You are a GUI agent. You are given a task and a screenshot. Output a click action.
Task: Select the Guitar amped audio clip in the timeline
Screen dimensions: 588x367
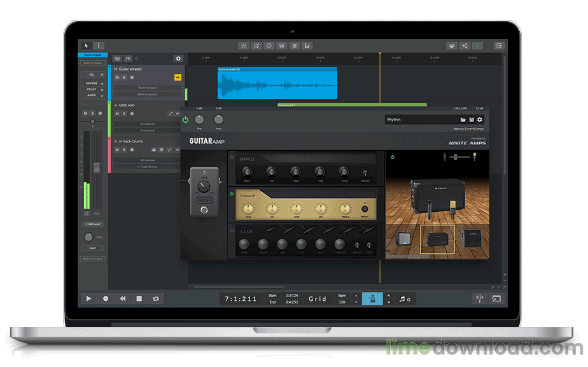point(277,83)
